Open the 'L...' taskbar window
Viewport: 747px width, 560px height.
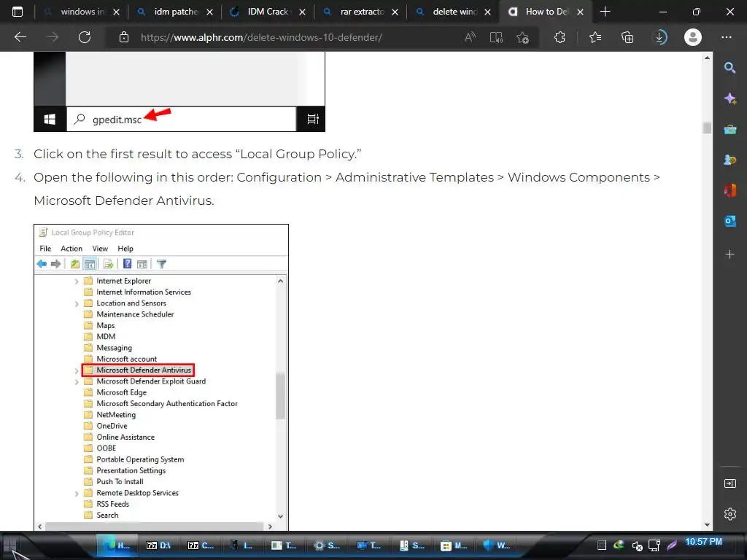(x=241, y=545)
